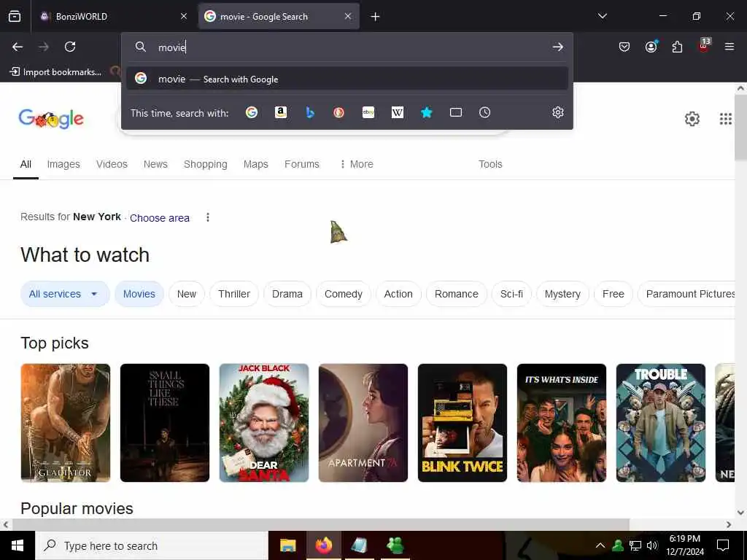The width and height of the screenshot is (747, 560).
Task: Go back to previous page
Action: 18,47
